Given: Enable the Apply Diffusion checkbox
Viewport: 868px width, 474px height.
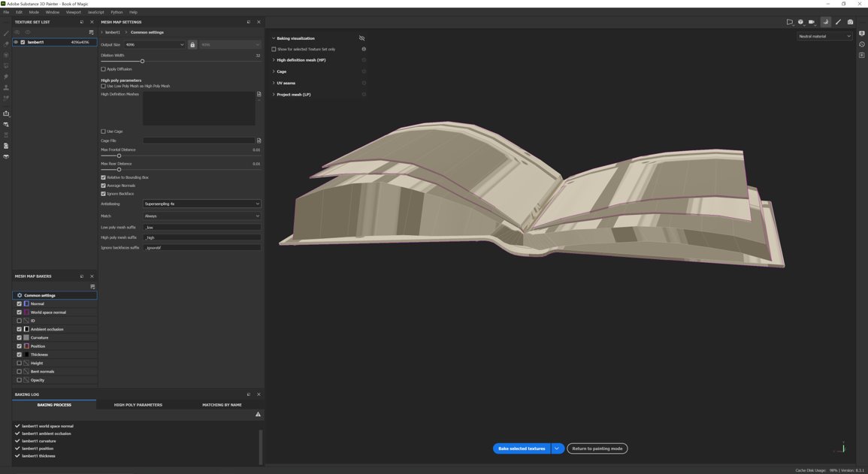Looking at the screenshot, I should pyautogui.click(x=104, y=69).
